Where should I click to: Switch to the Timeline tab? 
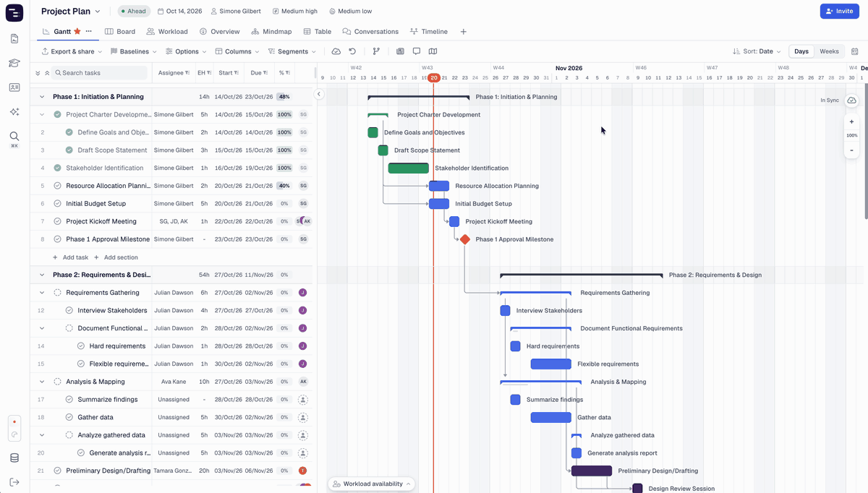click(429, 32)
